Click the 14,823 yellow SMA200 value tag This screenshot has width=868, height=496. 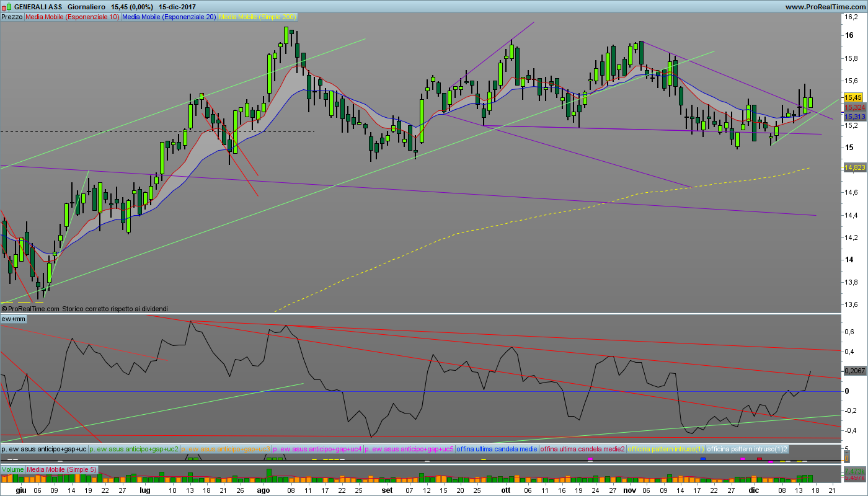coord(854,168)
